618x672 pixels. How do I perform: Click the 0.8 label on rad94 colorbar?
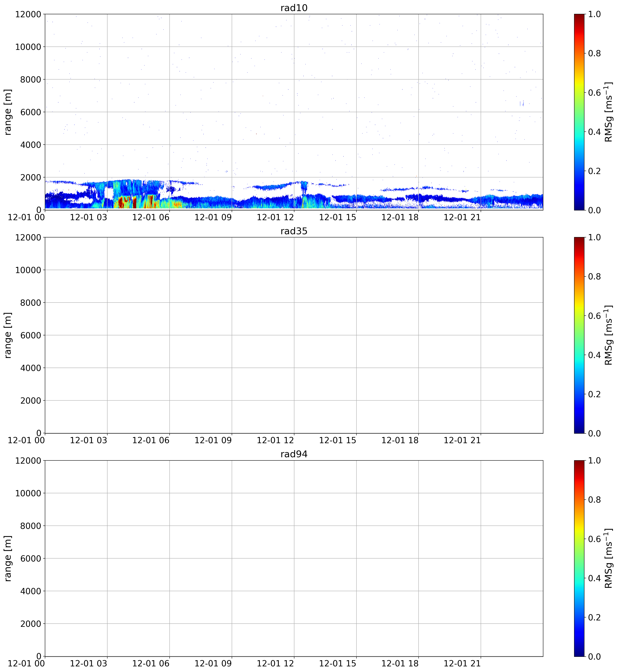[595, 500]
